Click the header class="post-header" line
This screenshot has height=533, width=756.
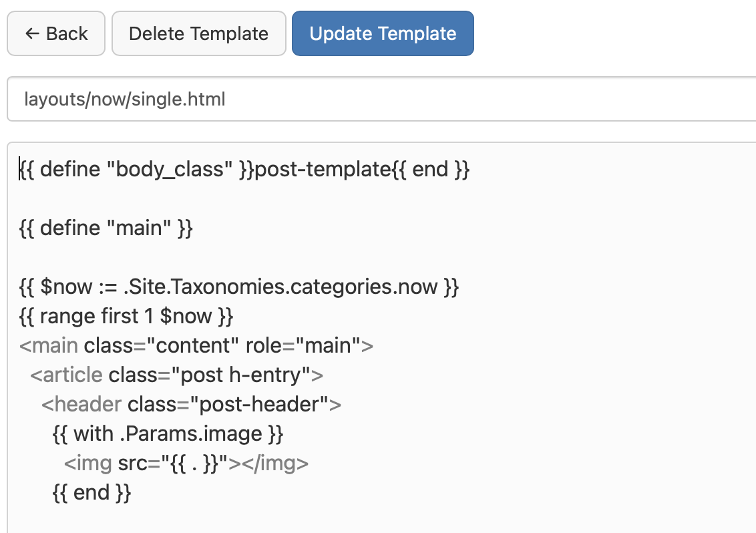(192, 404)
